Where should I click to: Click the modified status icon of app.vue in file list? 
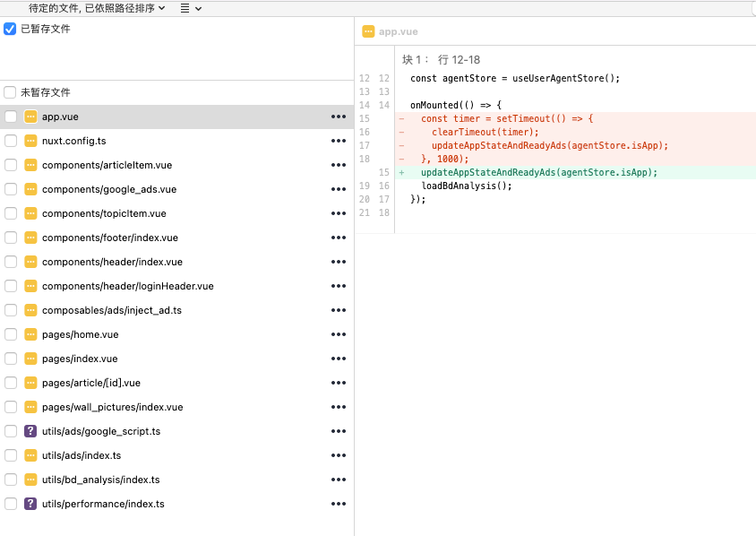click(30, 117)
